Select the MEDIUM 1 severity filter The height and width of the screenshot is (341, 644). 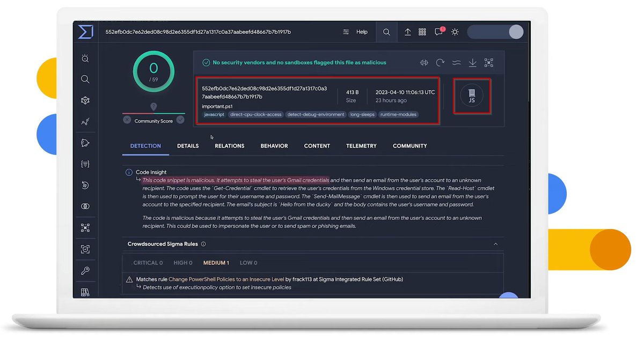pos(216,263)
